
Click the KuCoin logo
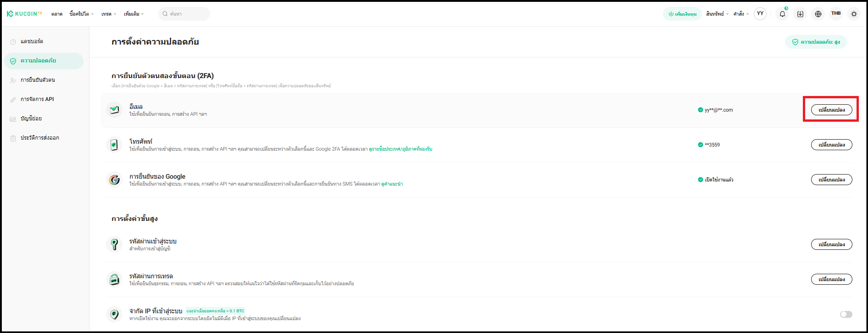(x=24, y=14)
